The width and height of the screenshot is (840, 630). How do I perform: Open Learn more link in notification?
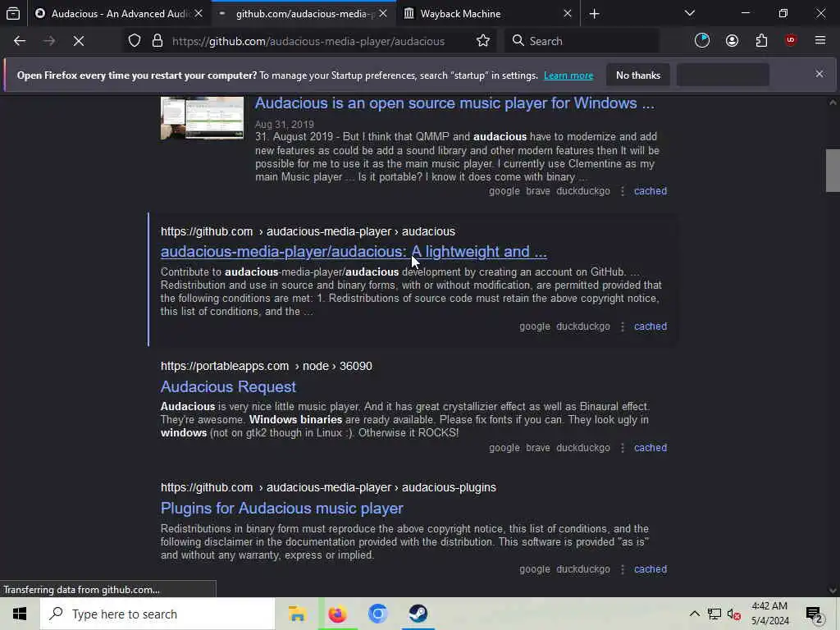(568, 75)
